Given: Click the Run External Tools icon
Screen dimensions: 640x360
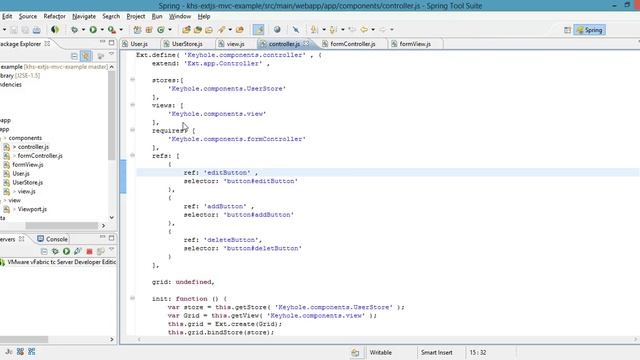Looking at the screenshot, I should pyautogui.click(x=111, y=30).
